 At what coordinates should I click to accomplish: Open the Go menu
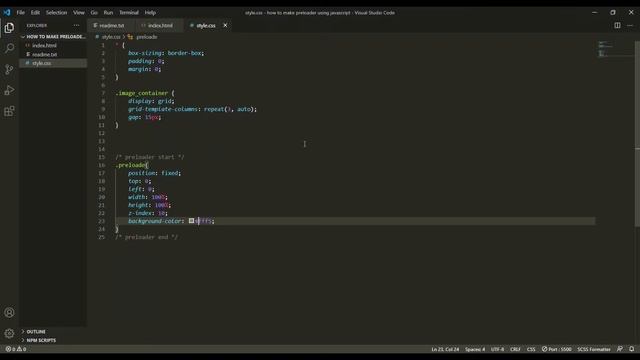[x=94, y=13]
